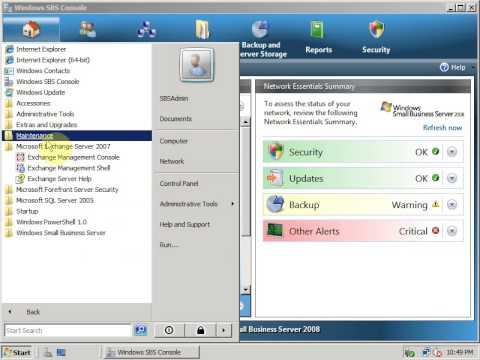Click the Updates OK status text
Viewport: 480px width, 360px height.
click(421, 179)
